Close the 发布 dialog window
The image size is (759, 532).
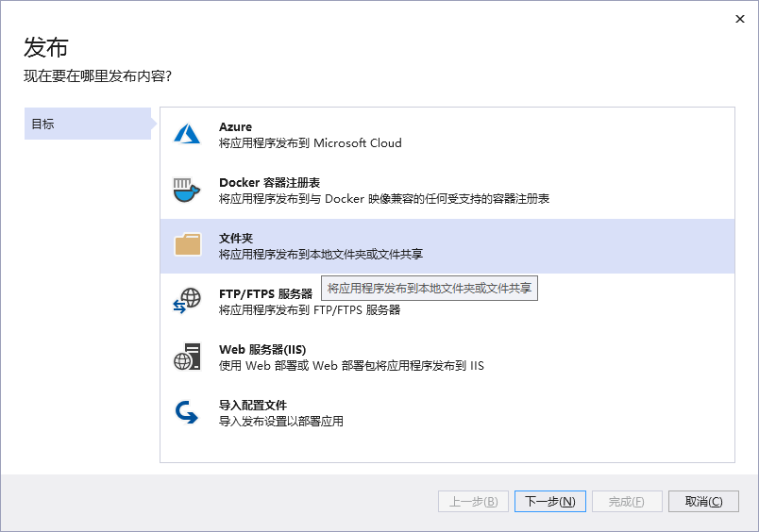coord(738,20)
